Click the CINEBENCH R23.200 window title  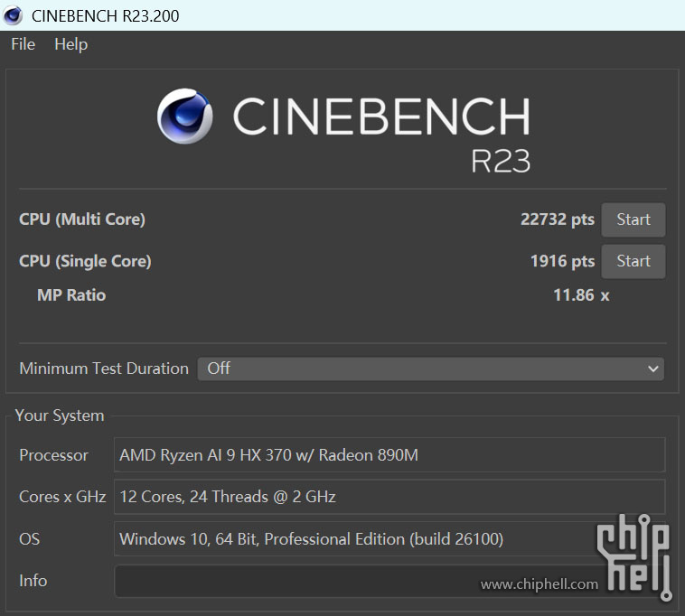coord(106,15)
